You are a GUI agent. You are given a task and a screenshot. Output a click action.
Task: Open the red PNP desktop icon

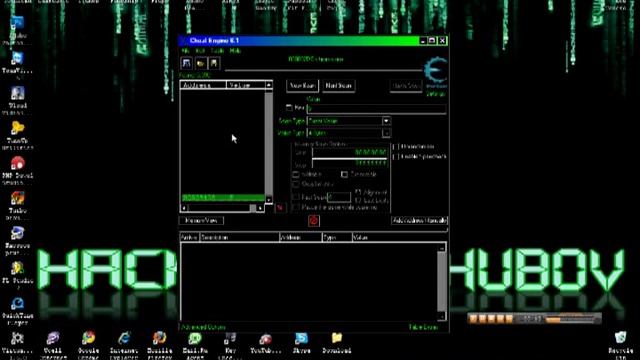coord(17,164)
